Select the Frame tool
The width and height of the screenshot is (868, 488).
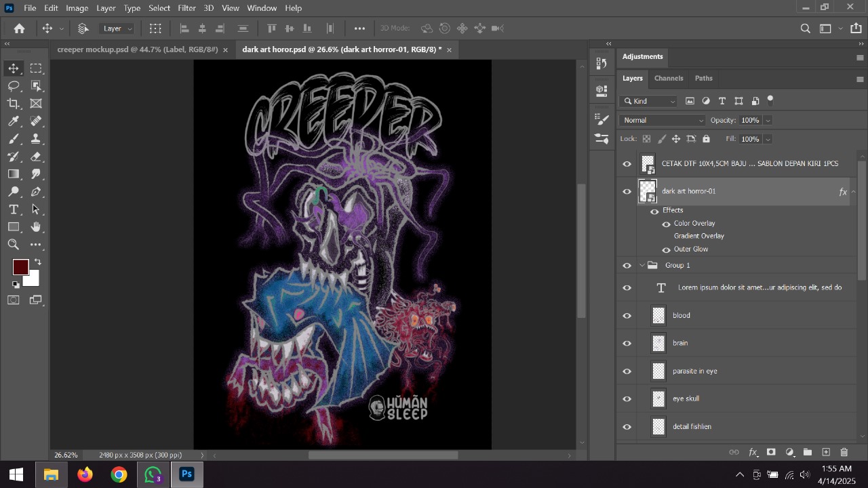coord(36,104)
